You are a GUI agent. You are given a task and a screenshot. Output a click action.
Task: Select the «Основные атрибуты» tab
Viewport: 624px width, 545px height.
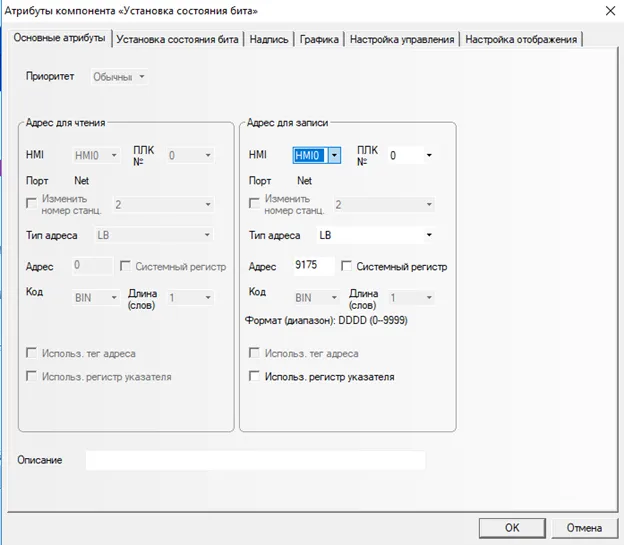[58, 38]
